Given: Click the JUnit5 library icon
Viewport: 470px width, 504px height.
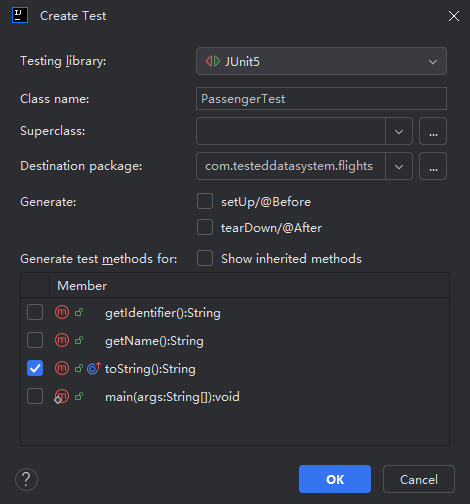Looking at the screenshot, I should (213, 61).
